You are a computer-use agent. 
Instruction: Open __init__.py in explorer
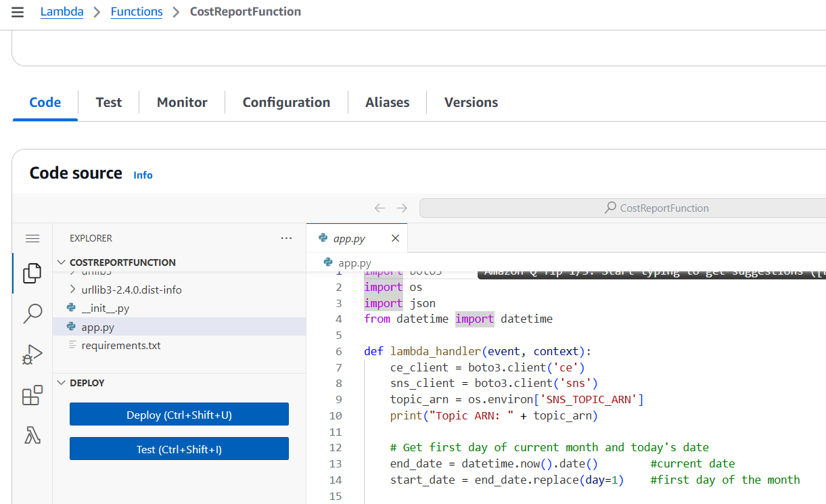105,308
